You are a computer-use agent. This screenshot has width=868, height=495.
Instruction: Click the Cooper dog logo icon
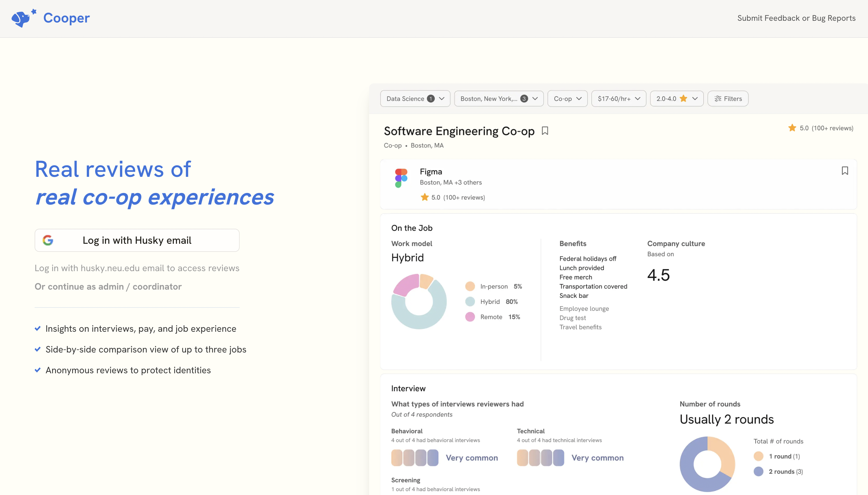23,18
